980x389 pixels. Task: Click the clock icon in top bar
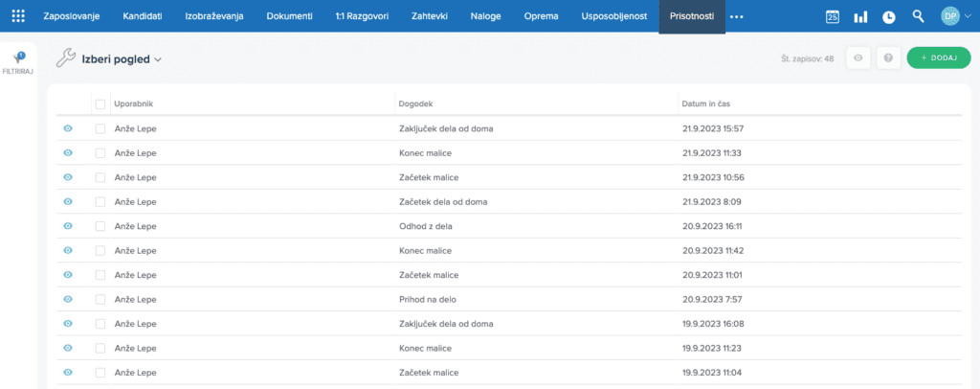889,16
